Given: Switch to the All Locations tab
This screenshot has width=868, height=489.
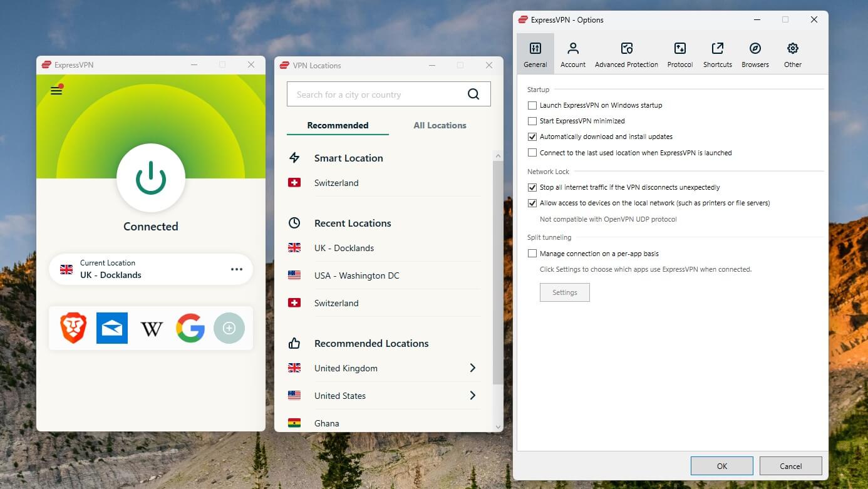Looking at the screenshot, I should [x=439, y=125].
